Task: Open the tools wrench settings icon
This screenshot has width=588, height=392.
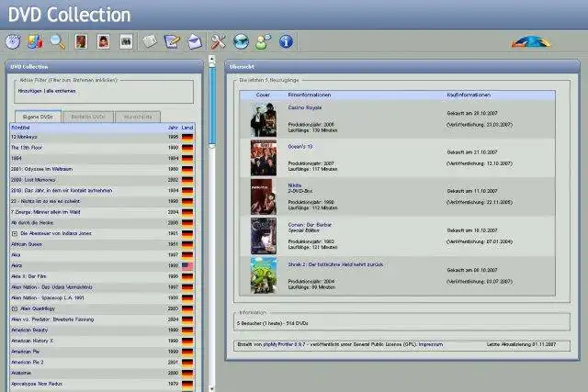Action: click(218, 41)
